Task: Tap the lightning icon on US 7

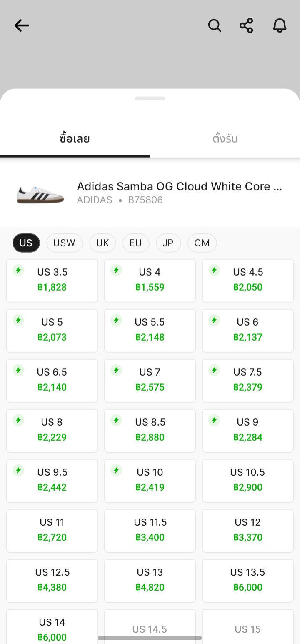Action: (116, 370)
